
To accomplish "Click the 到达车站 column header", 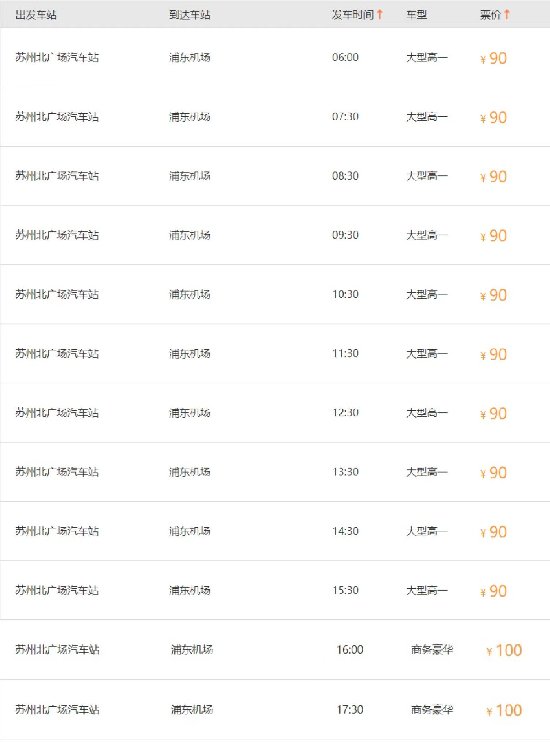I will click(x=190, y=15).
